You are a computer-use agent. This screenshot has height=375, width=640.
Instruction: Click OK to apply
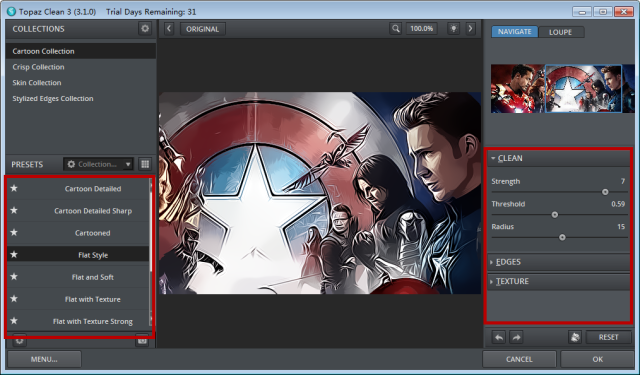[x=598, y=359]
